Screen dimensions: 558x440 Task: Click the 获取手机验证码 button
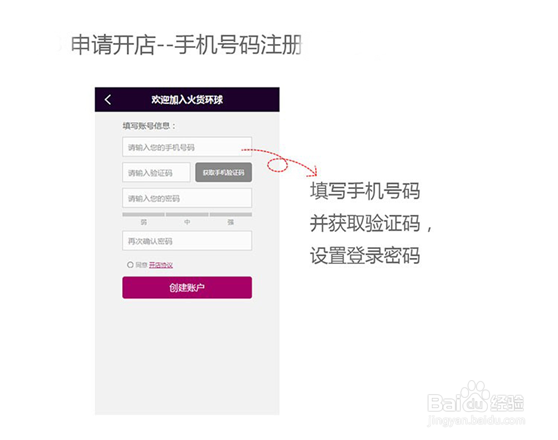223,173
